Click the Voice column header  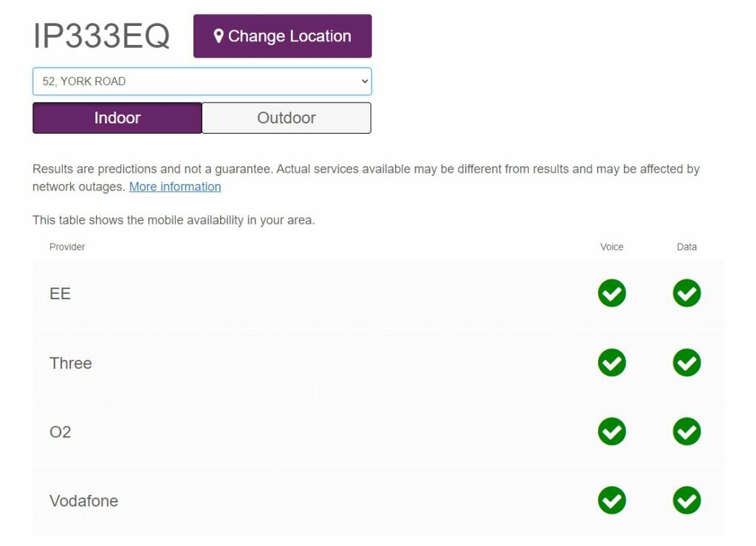pos(611,247)
